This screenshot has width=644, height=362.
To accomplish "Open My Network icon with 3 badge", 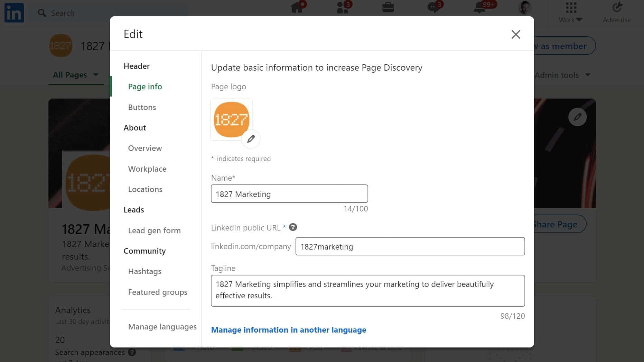I will click(343, 7).
